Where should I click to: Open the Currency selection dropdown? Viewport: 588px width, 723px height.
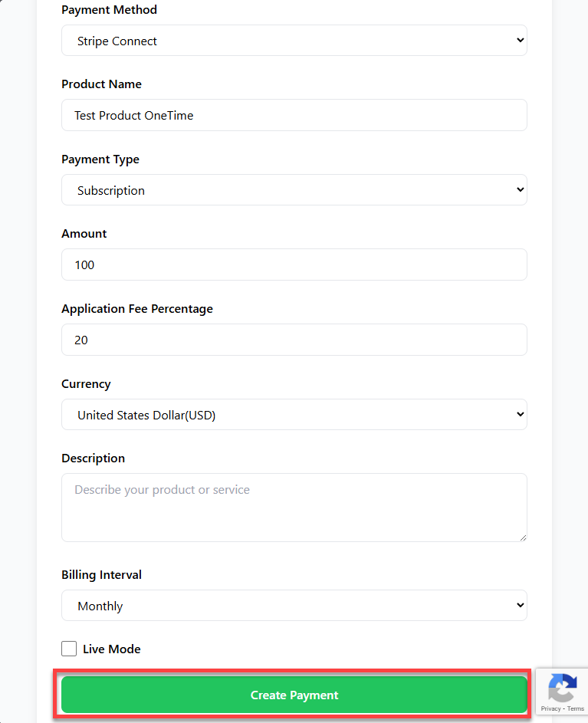(294, 415)
